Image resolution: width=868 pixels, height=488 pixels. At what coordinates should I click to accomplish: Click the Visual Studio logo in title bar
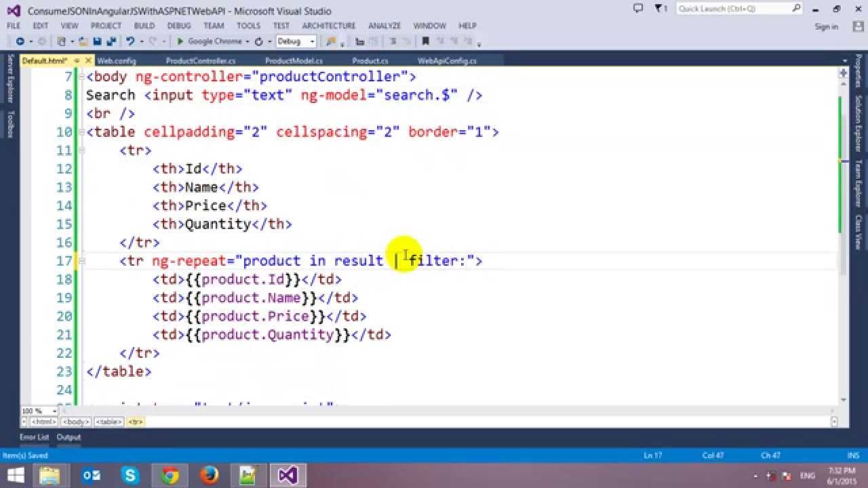click(x=14, y=11)
